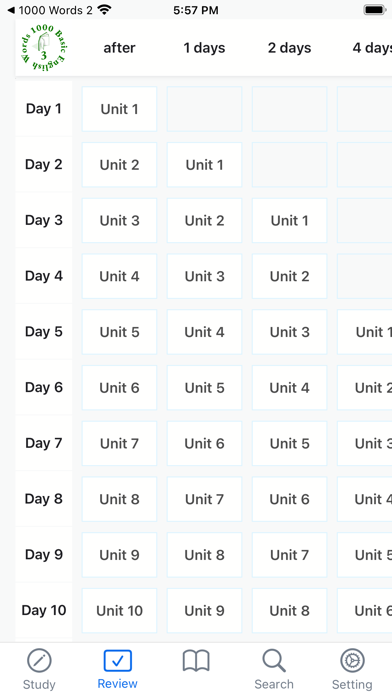The height and width of the screenshot is (696, 392).
Task: Open the Study tab pencil icon
Action: (x=39, y=661)
